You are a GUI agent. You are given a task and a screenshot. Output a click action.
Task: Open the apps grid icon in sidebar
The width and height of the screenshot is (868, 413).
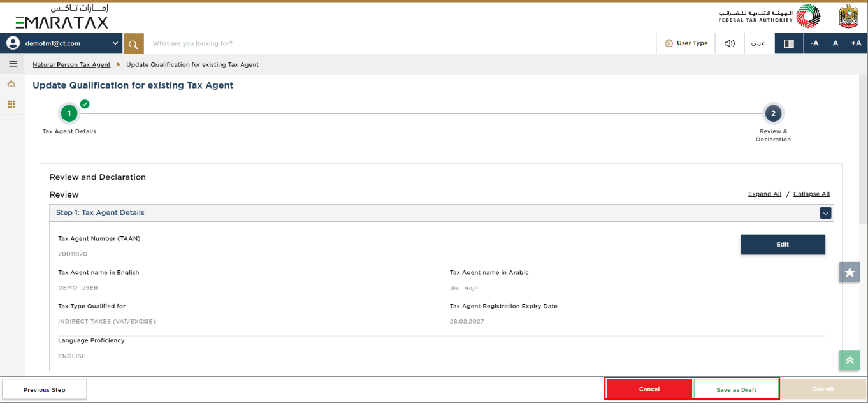(11, 104)
